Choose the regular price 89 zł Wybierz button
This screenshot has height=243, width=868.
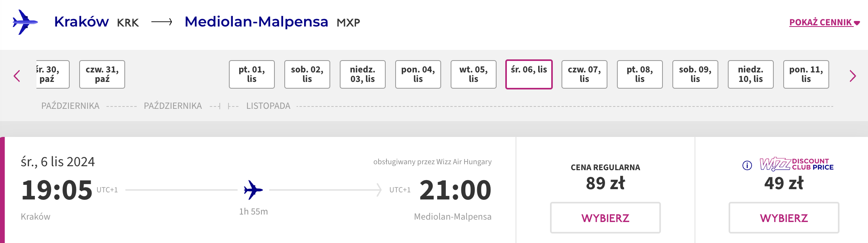tap(605, 218)
